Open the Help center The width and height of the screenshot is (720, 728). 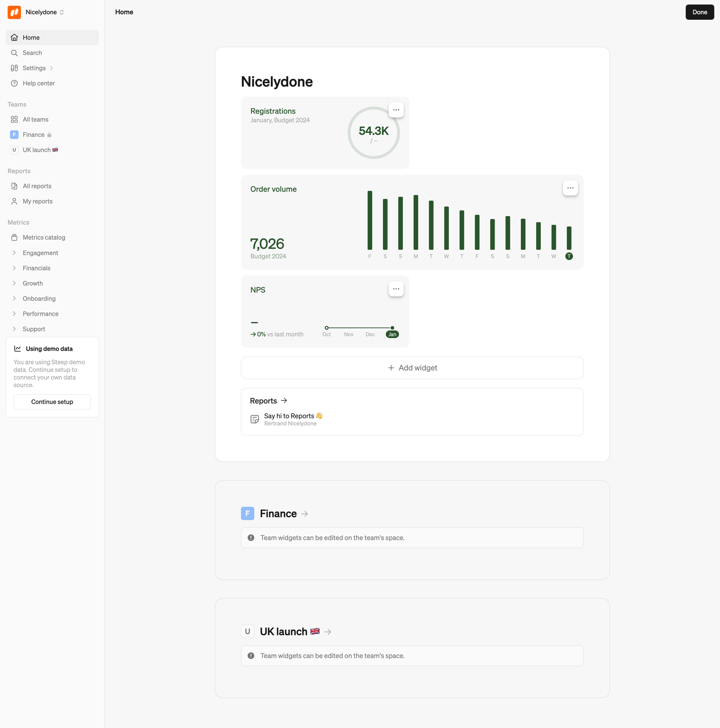click(x=39, y=83)
